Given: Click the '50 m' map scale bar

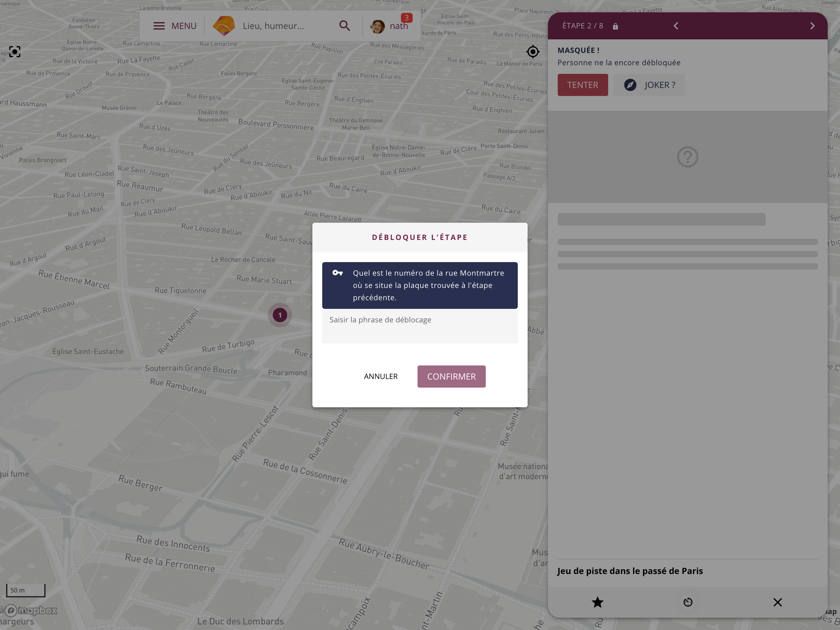Looking at the screenshot, I should click(x=26, y=590).
